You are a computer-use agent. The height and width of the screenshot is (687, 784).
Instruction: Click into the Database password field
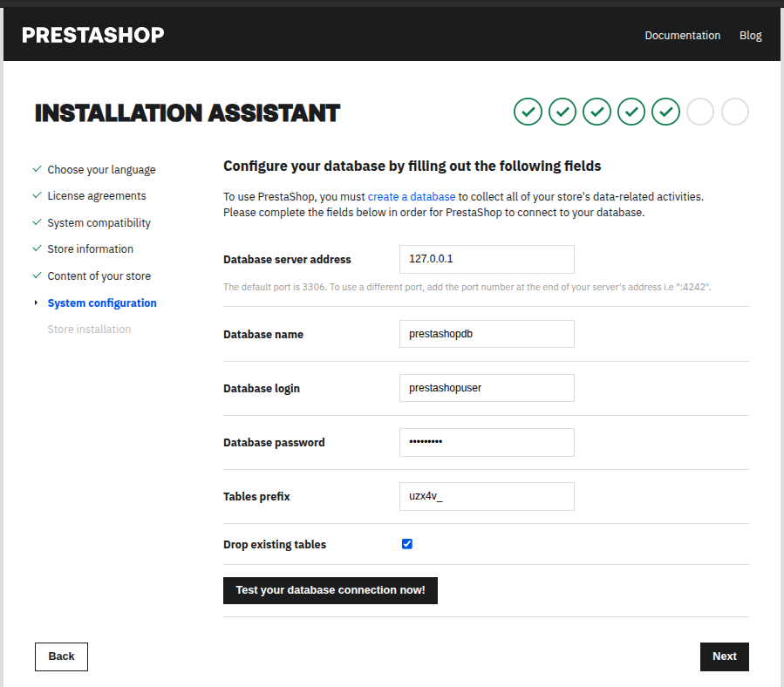pos(486,442)
